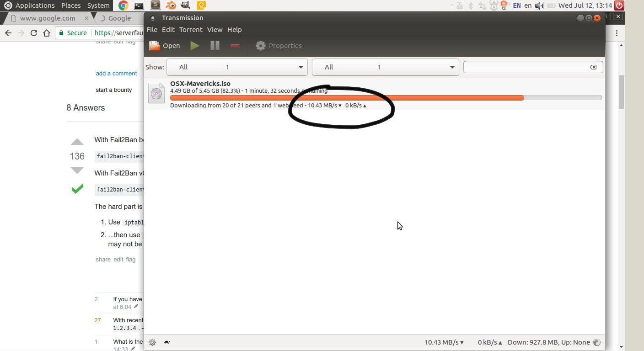
Task: Expand the first 'All' activity filter dropdown
Action: (x=236, y=67)
